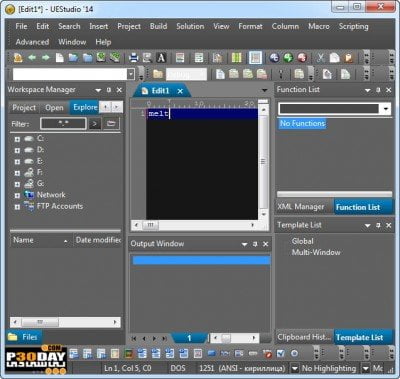Viewport: 400px width, 379px height.
Task: Click the red circle icon in bottom toolbar
Action: coord(267,353)
